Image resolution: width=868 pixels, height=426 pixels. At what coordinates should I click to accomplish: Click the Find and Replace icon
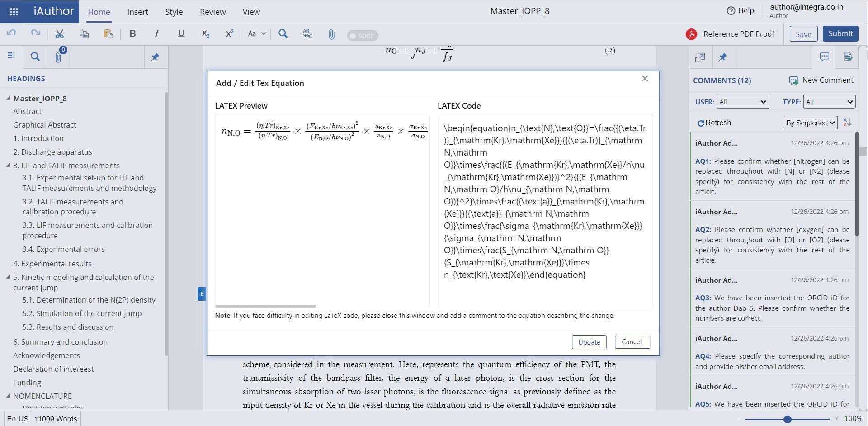click(307, 33)
